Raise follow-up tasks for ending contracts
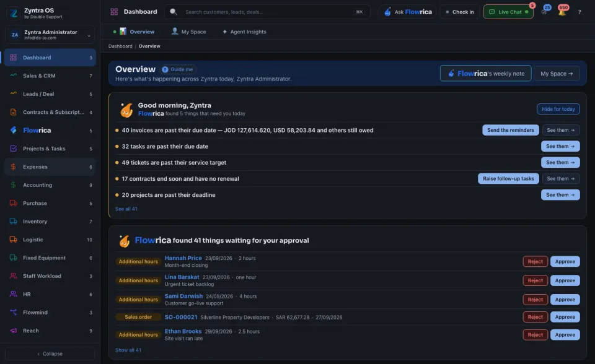The height and width of the screenshot is (364, 595). (x=508, y=178)
